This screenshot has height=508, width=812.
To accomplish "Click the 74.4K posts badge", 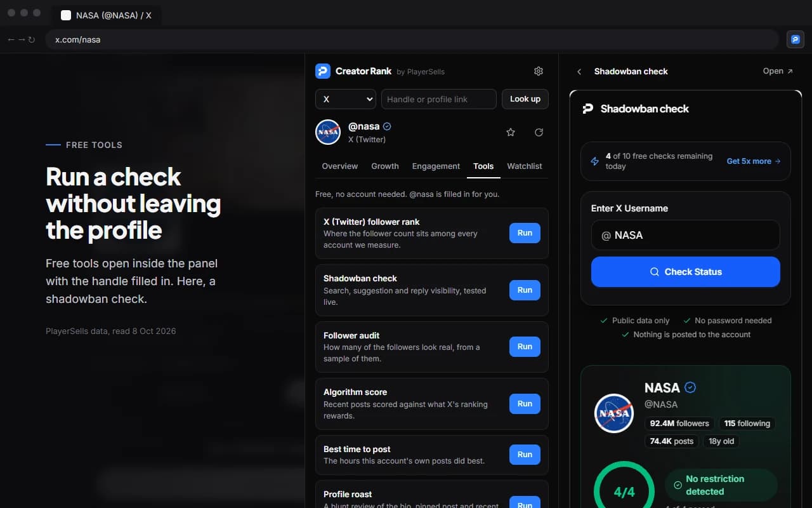I will point(672,441).
